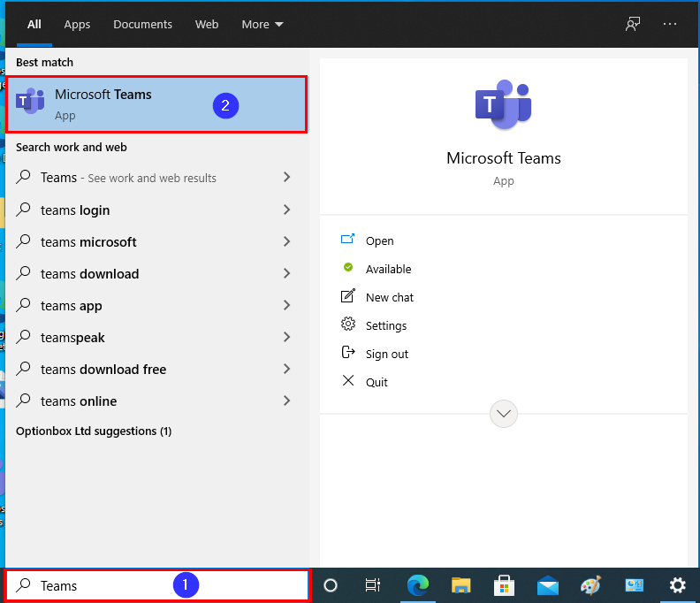Click the magnifier icon beside 'teams online'
This screenshot has height=603, width=700.
point(23,401)
